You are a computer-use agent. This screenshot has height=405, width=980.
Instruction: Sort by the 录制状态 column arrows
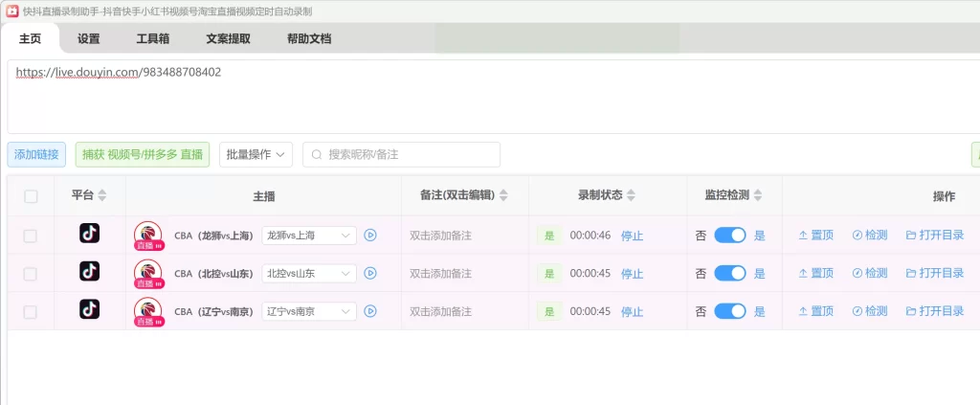click(633, 195)
